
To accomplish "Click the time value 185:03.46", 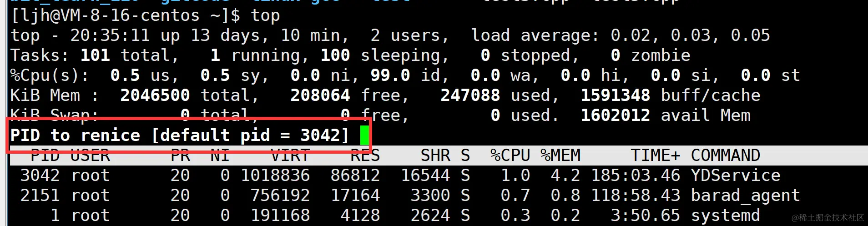I will click(x=636, y=176).
